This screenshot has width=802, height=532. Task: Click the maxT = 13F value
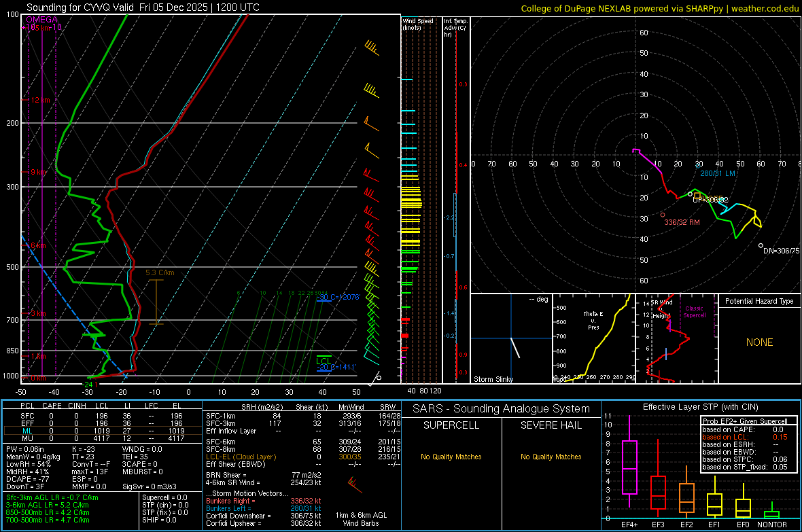point(90,472)
